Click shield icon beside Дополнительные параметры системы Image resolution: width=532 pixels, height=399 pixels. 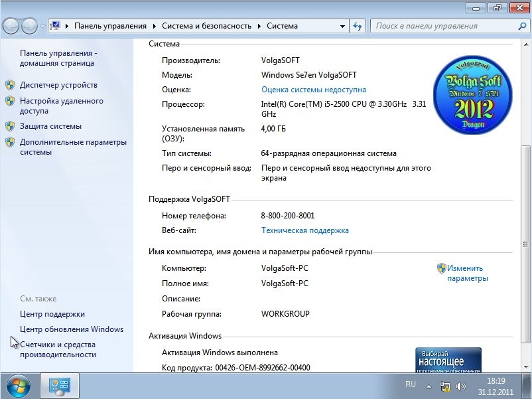pos(10,142)
